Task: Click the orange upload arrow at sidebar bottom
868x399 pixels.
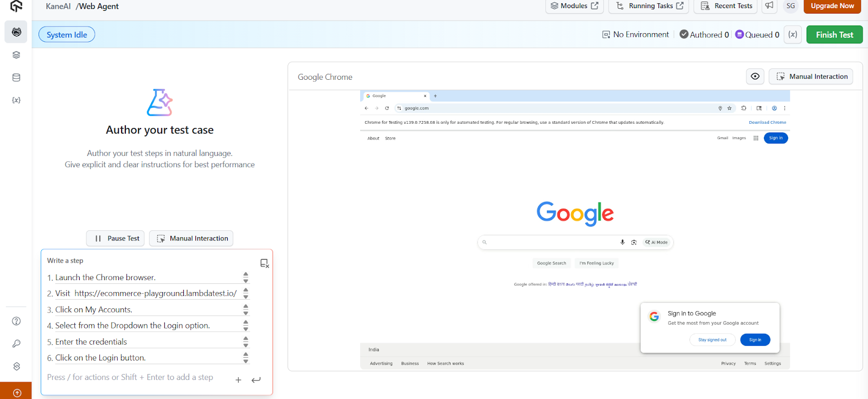Action: (17, 392)
